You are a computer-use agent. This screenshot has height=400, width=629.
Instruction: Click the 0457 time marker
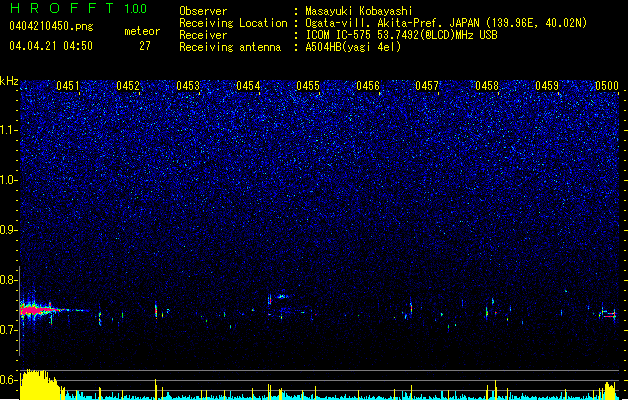click(x=427, y=86)
